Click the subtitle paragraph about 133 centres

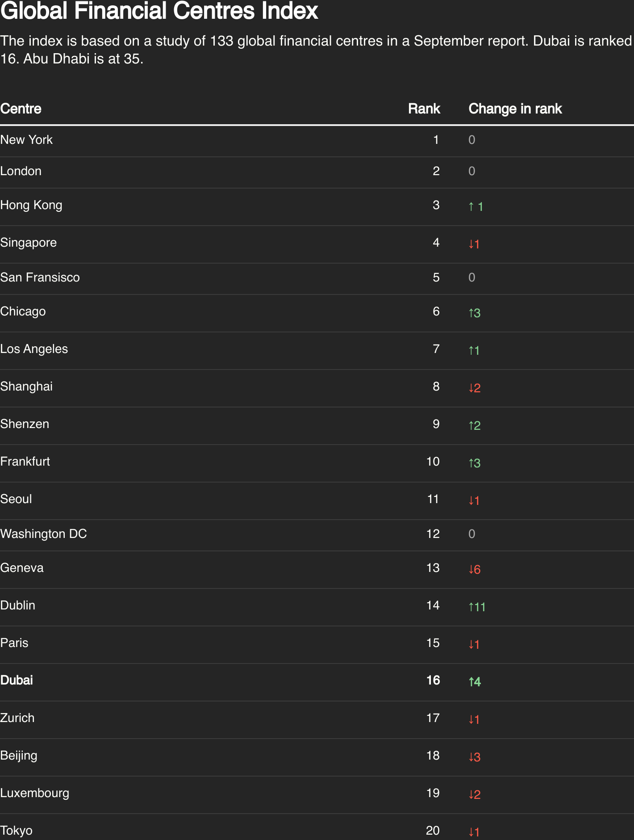(316, 50)
